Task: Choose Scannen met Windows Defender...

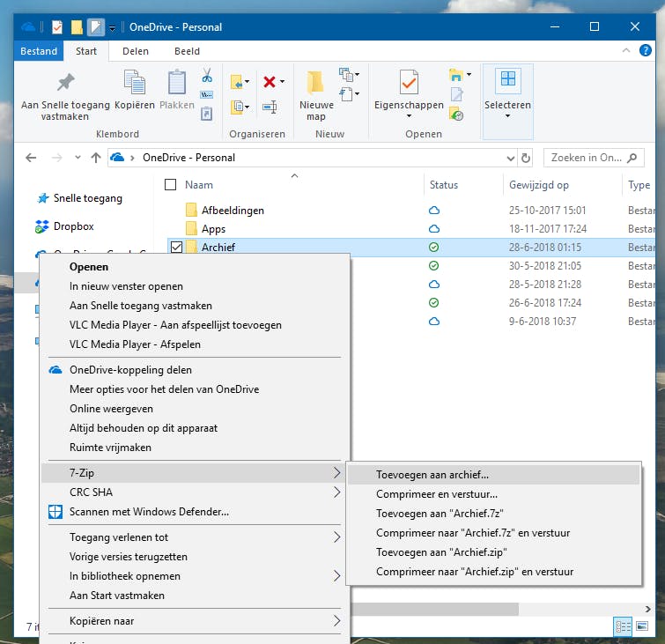Action: 149,512
